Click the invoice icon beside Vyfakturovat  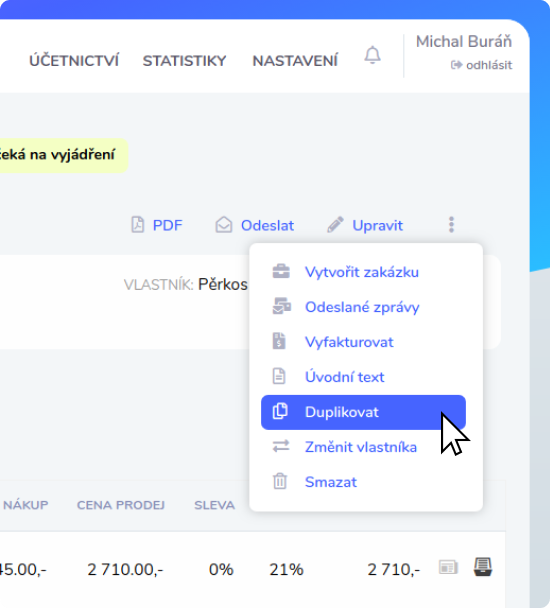pyautogui.click(x=279, y=341)
